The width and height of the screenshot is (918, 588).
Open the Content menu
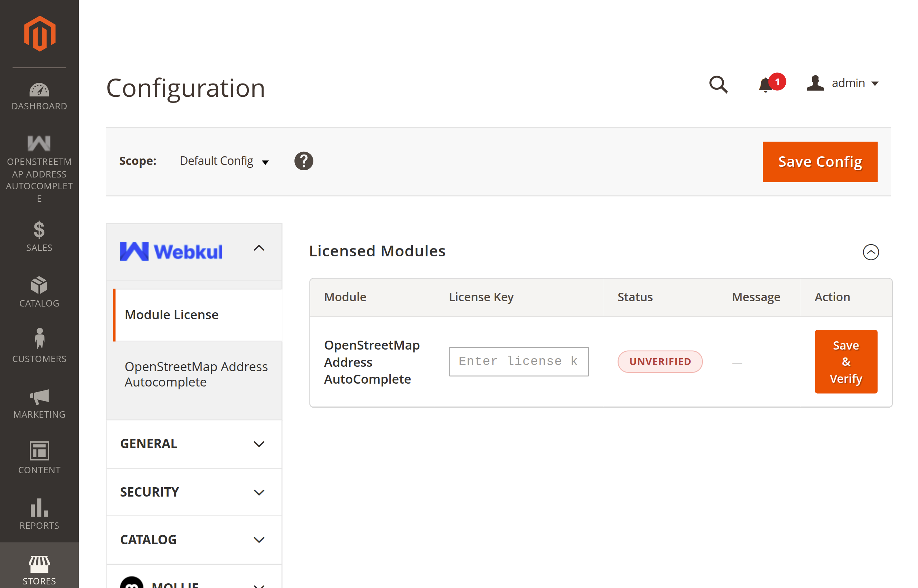coord(39,457)
